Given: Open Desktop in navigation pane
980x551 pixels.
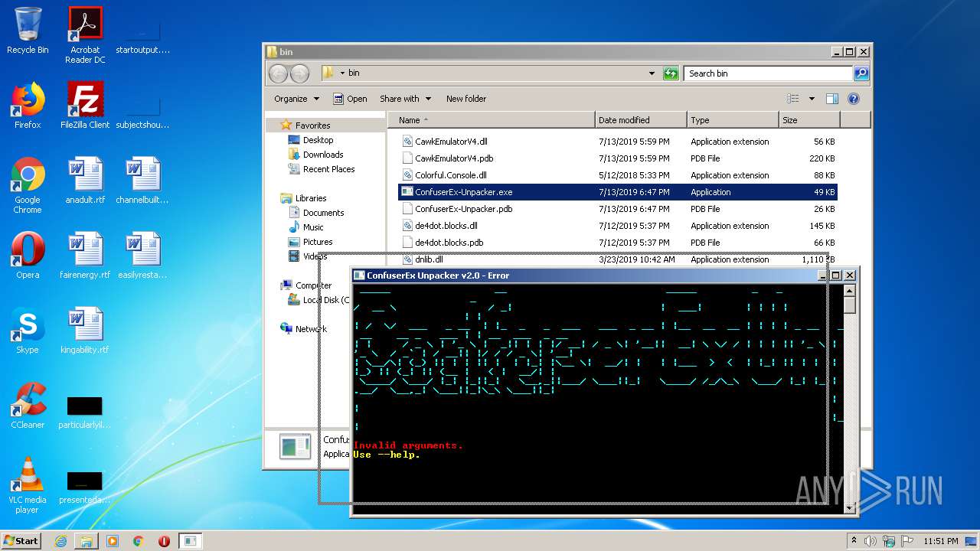Looking at the screenshot, I should coord(318,140).
